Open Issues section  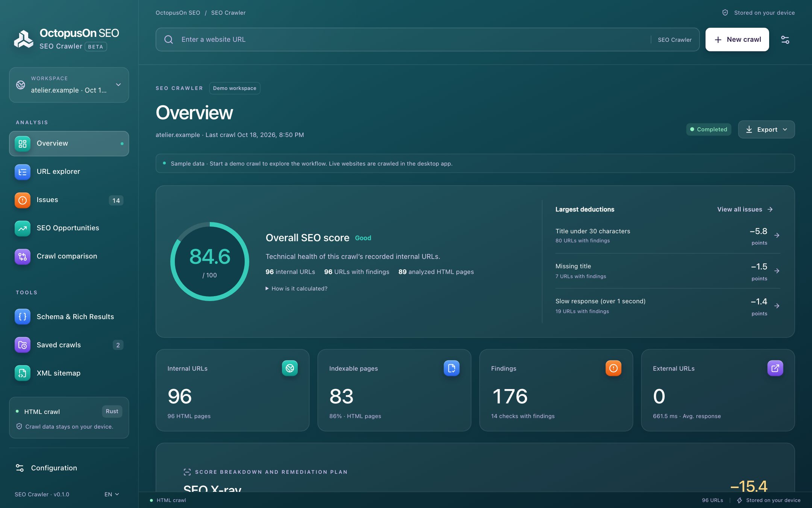tap(69, 200)
